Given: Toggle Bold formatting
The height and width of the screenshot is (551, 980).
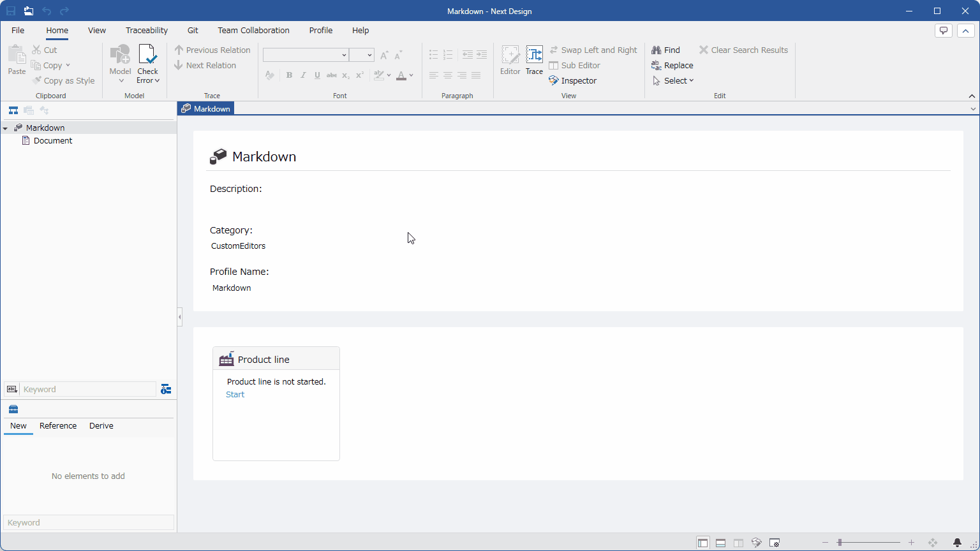Looking at the screenshot, I should pos(289,75).
